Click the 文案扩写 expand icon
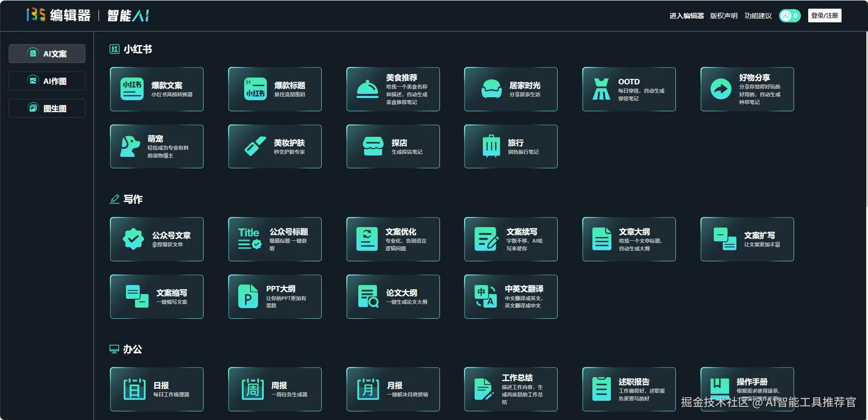Viewport: 868px width, 420px height. (x=725, y=239)
